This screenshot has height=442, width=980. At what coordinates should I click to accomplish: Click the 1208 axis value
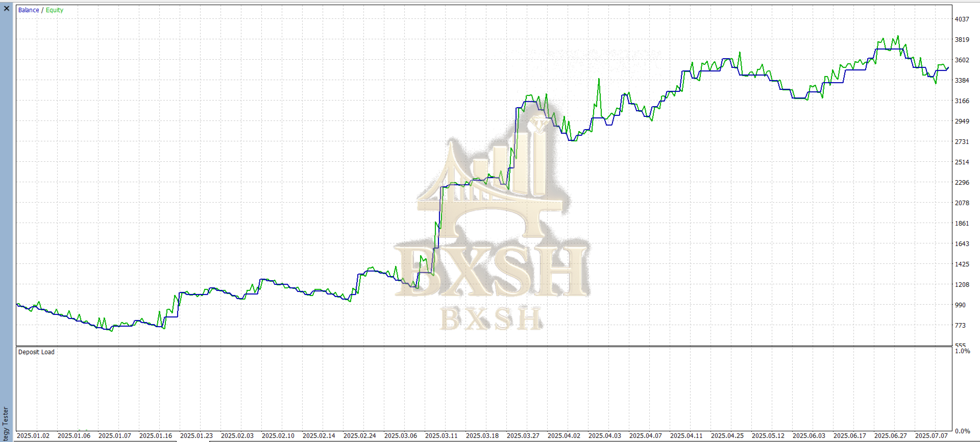click(962, 285)
